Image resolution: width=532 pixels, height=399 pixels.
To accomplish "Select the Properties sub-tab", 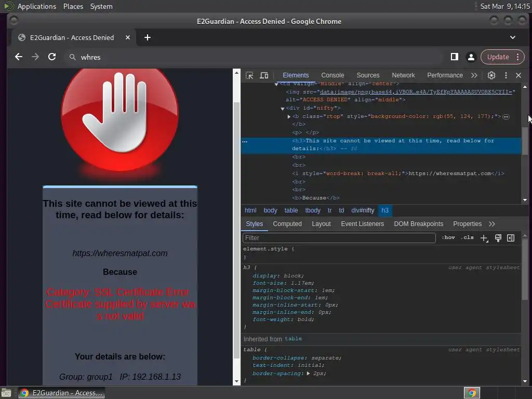I will point(467,224).
